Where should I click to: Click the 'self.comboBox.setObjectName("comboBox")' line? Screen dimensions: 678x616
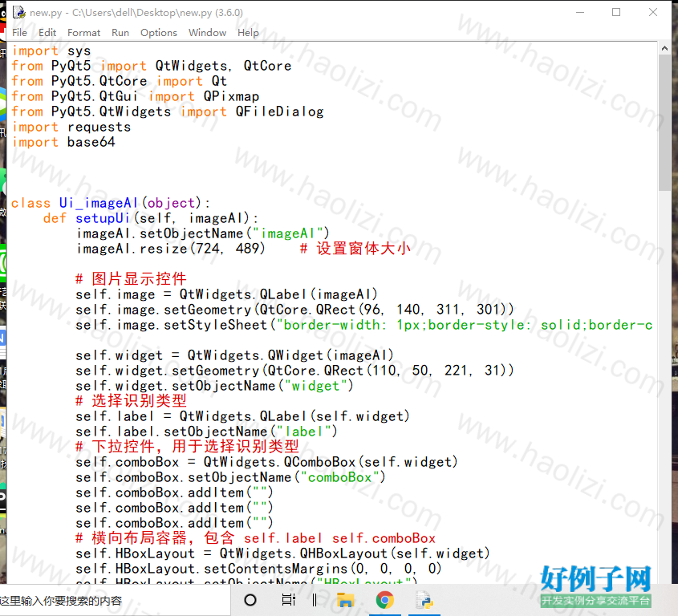230,477
